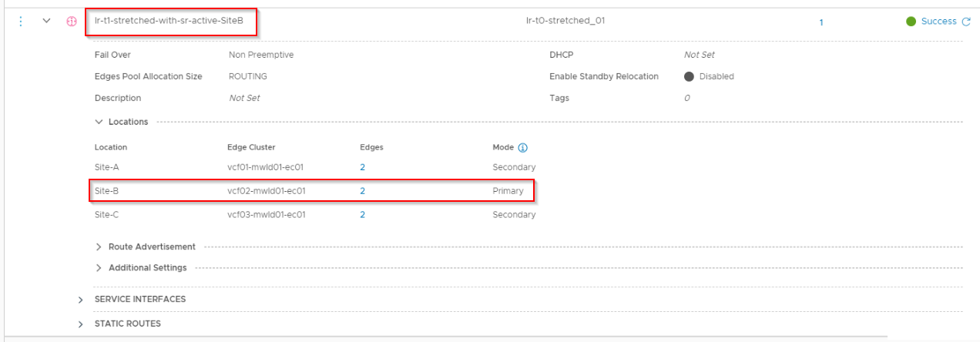
Task: Click the Success status link
Action: coord(938,22)
